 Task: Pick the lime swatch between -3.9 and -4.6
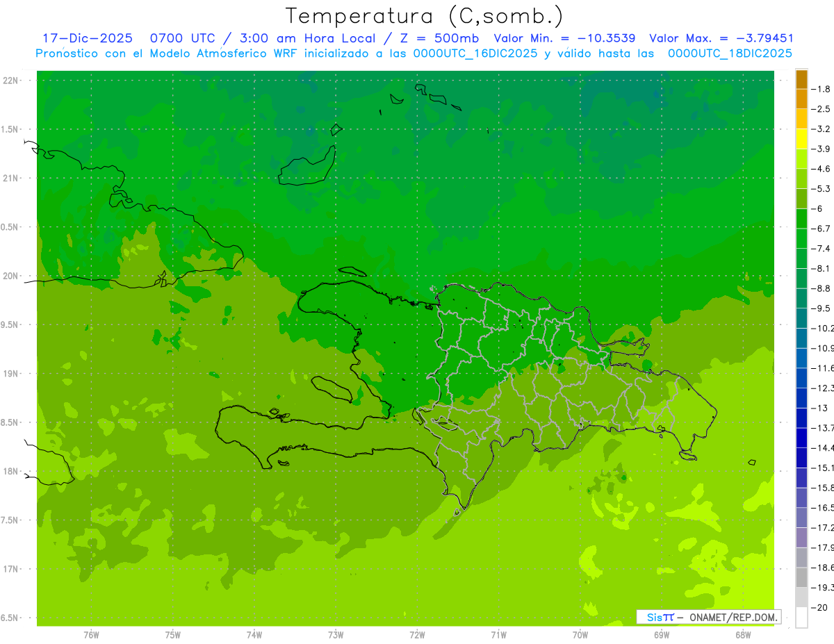pos(802,158)
